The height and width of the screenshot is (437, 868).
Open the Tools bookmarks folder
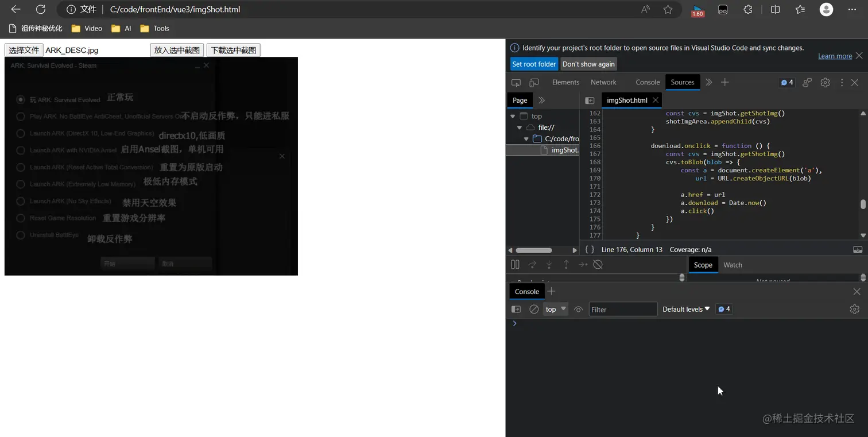(x=154, y=28)
